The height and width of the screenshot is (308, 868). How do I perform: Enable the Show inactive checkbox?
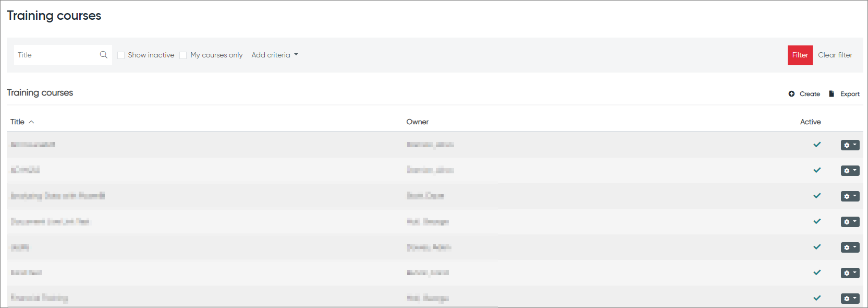pyautogui.click(x=121, y=55)
